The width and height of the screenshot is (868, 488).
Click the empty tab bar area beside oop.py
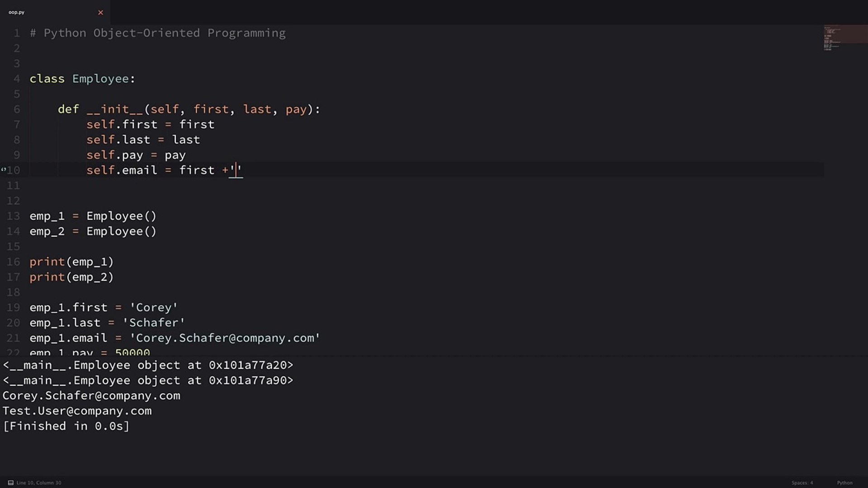tap(452, 13)
